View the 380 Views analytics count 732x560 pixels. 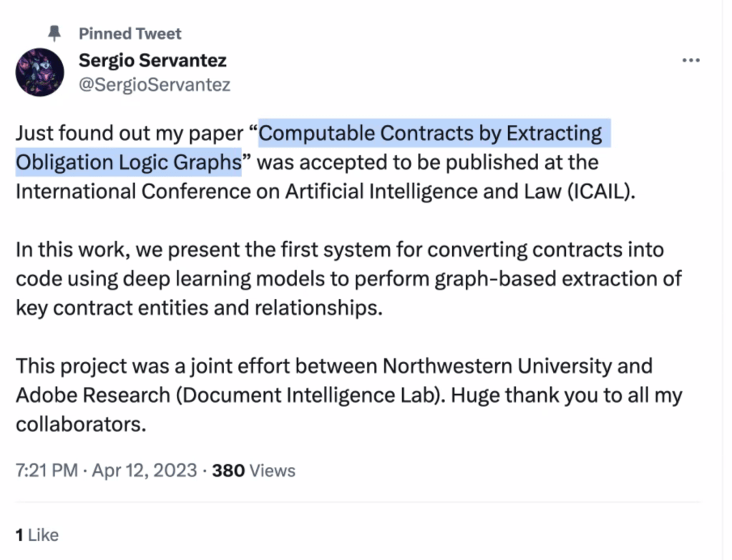(254, 470)
